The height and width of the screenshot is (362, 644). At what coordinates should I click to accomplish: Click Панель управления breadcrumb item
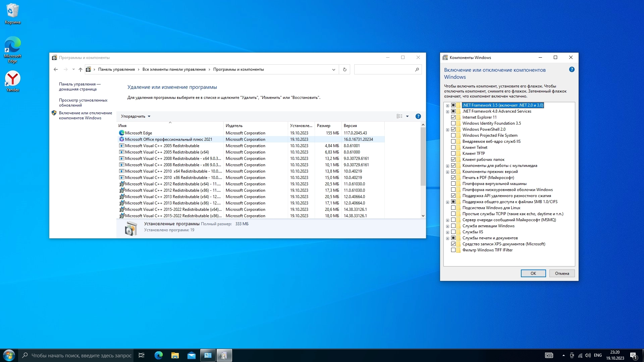coord(116,70)
